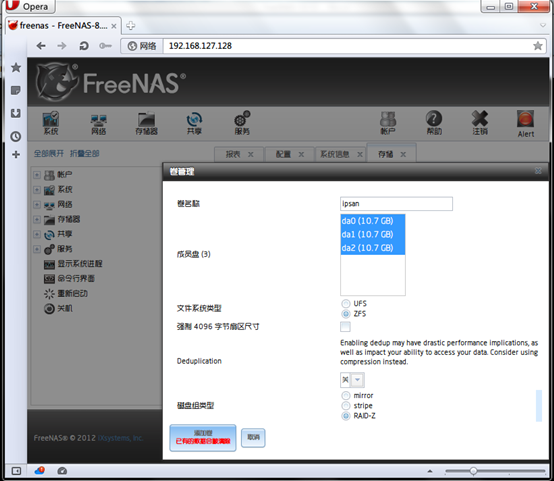The image size is (554, 481).
Task: Select the stripe radio button
Action: [346, 406]
